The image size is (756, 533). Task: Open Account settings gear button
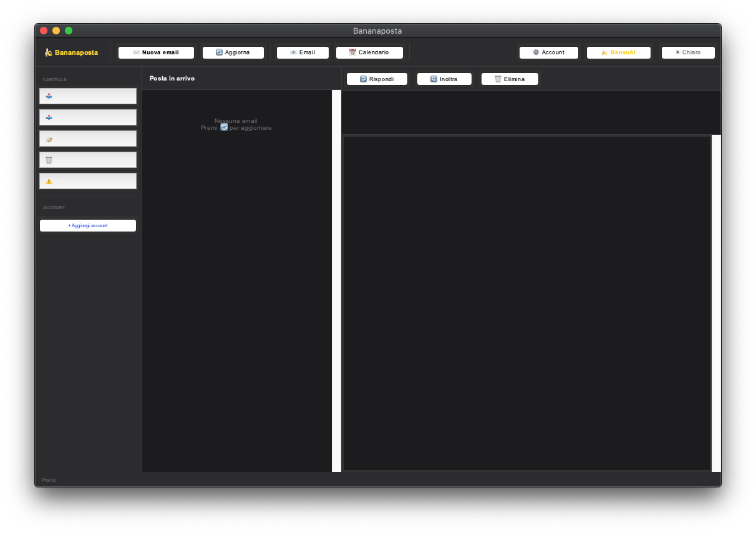tap(549, 52)
